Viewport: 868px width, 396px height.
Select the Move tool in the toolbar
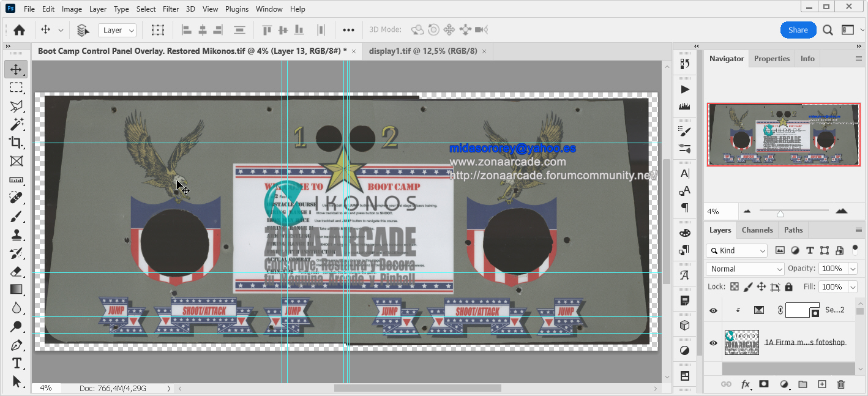[x=16, y=69]
